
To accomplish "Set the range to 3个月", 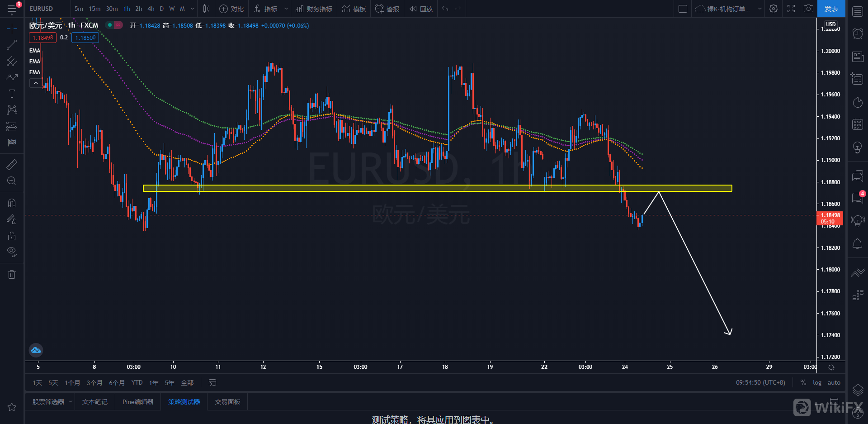I will click(x=94, y=383).
